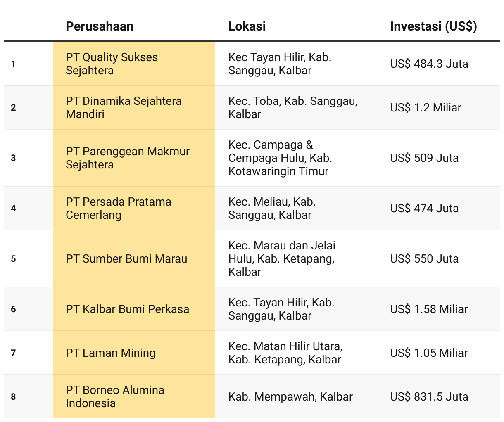
Task: Select the PT Quality Sukses Sejahtera cell
Action: pyautogui.click(x=134, y=64)
